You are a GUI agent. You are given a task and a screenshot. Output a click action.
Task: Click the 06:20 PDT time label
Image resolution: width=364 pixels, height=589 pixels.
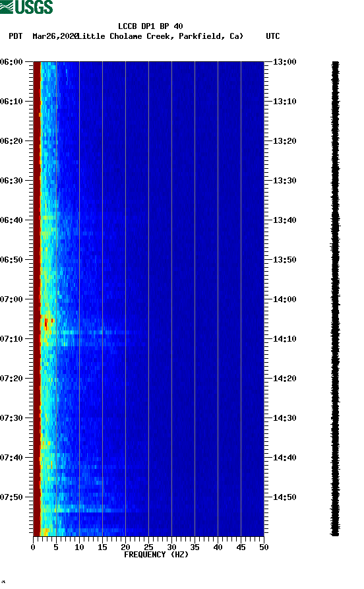[11, 141]
